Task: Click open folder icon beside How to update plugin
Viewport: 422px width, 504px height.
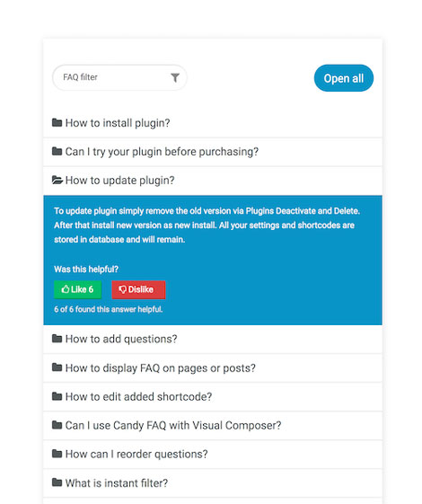Action: click(x=57, y=180)
